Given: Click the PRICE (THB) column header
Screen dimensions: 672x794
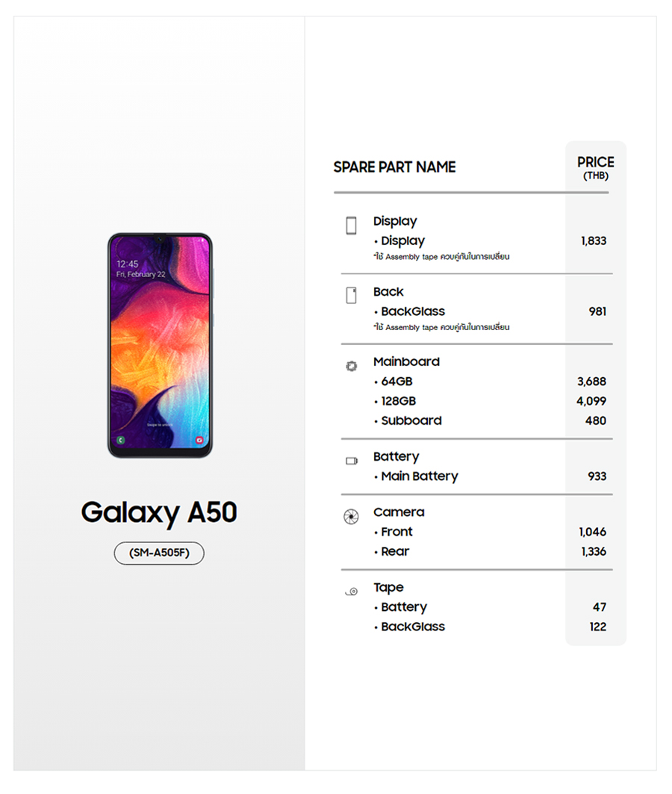Looking at the screenshot, I should tap(595, 167).
